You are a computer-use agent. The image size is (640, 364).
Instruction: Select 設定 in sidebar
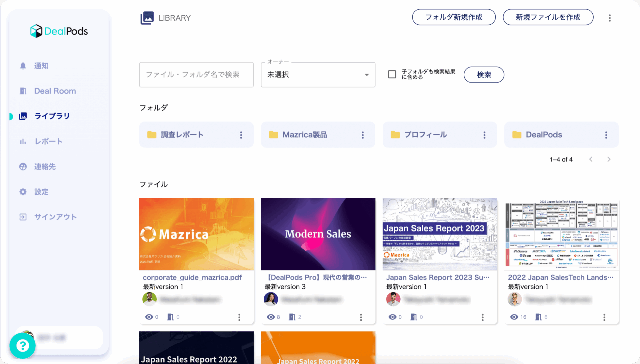pos(41,192)
